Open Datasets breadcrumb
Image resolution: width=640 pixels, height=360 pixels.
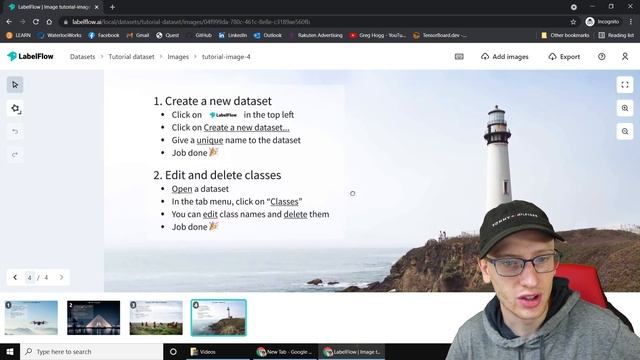[x=82, y=57]
